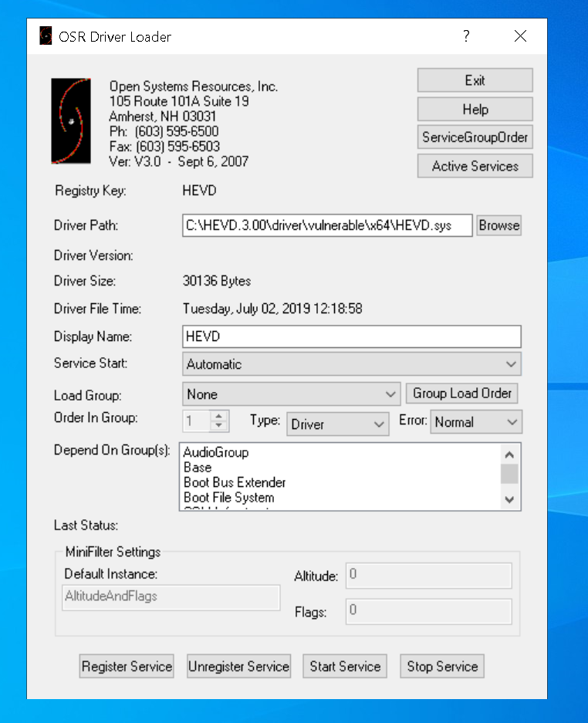Click the Default Instance AltitudeAndFlags field
Image resolution: width=588 pixels, height=723 pixels.
coord(171,597)
